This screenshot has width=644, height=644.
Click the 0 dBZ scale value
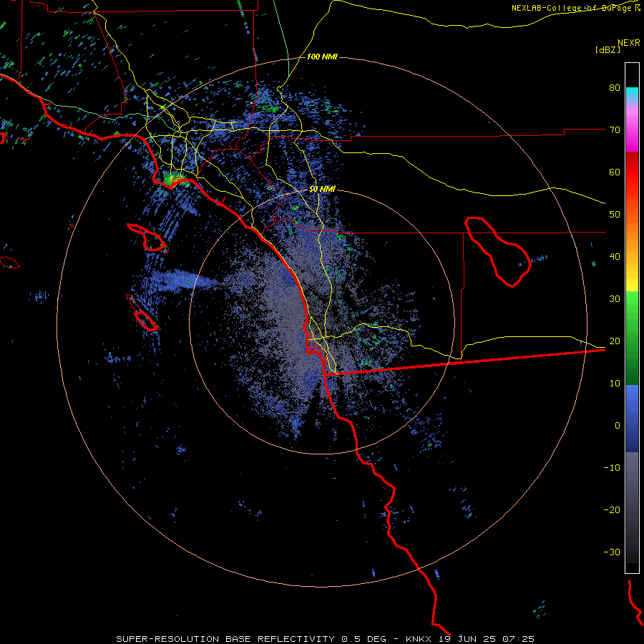coord(618,426)
